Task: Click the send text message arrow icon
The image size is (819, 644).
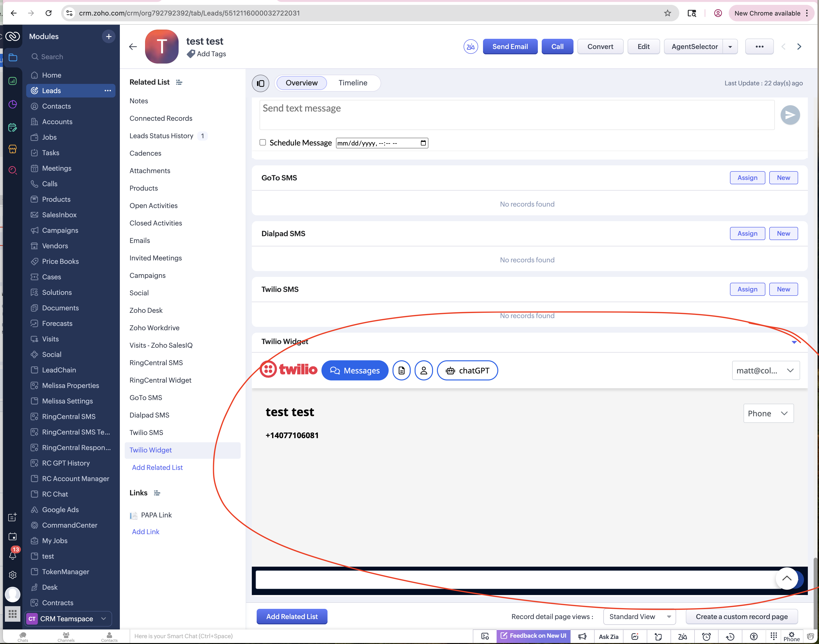Action: pos(790,115)
